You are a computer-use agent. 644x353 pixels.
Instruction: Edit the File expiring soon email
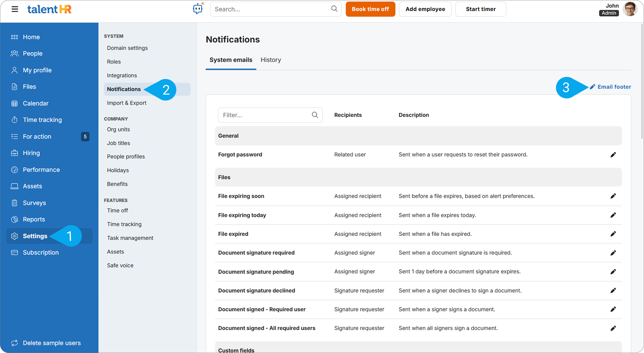613,196
